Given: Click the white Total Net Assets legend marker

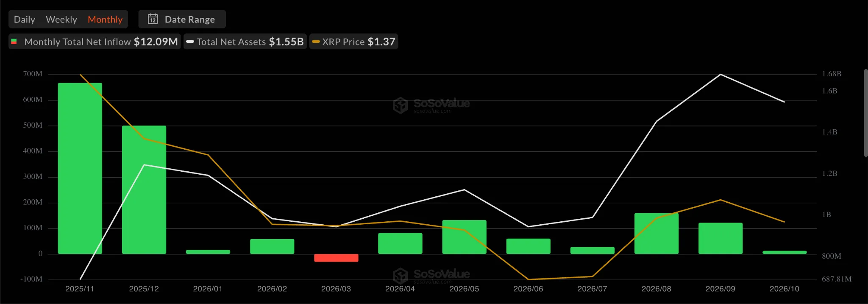Looking at the screenshot, I should 190,42.
